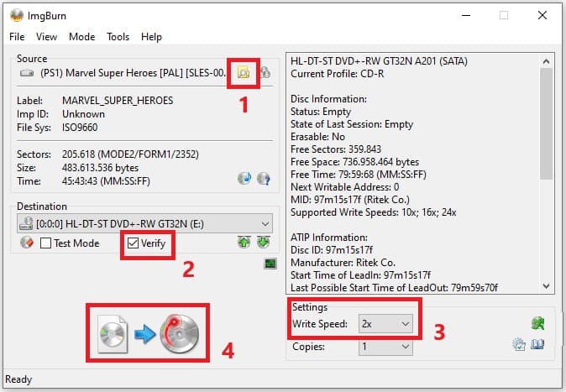Viewport: 566px width, 392px height.
Task: Click the small log window monitor icon
Action: 270,264
